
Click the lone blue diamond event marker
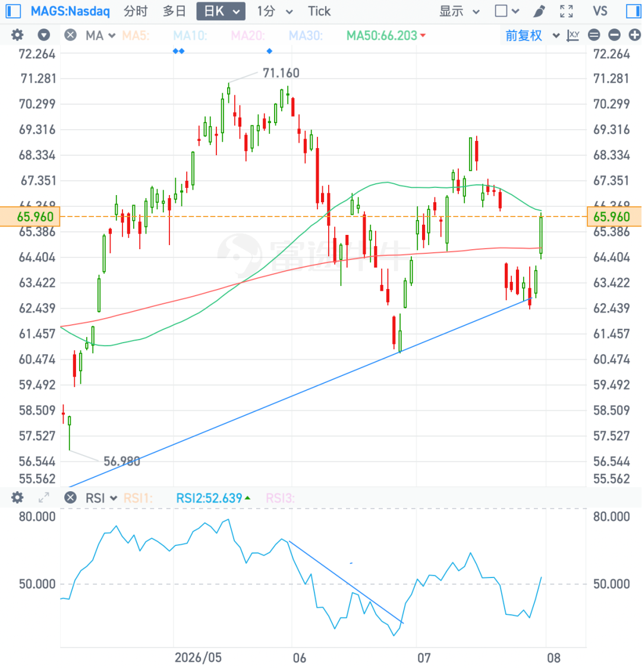[269, 51]
